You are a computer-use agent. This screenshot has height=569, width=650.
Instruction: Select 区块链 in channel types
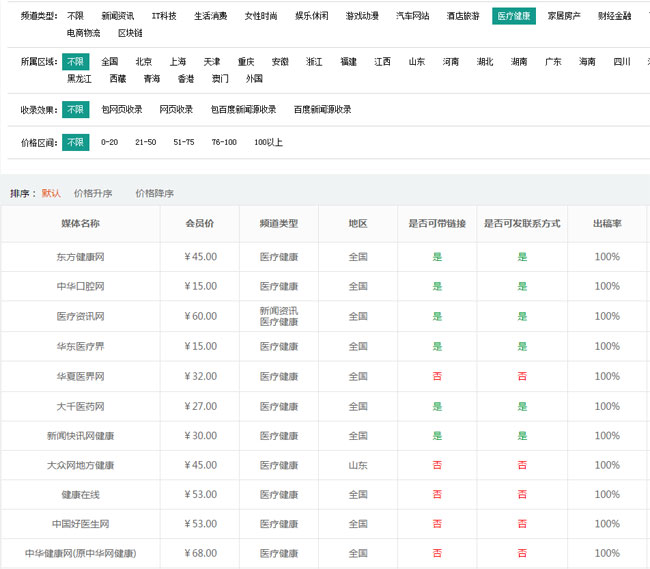130,33
